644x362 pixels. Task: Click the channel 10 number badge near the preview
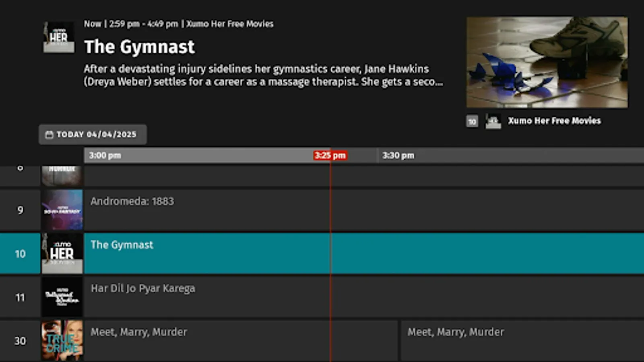coord(472,121)
